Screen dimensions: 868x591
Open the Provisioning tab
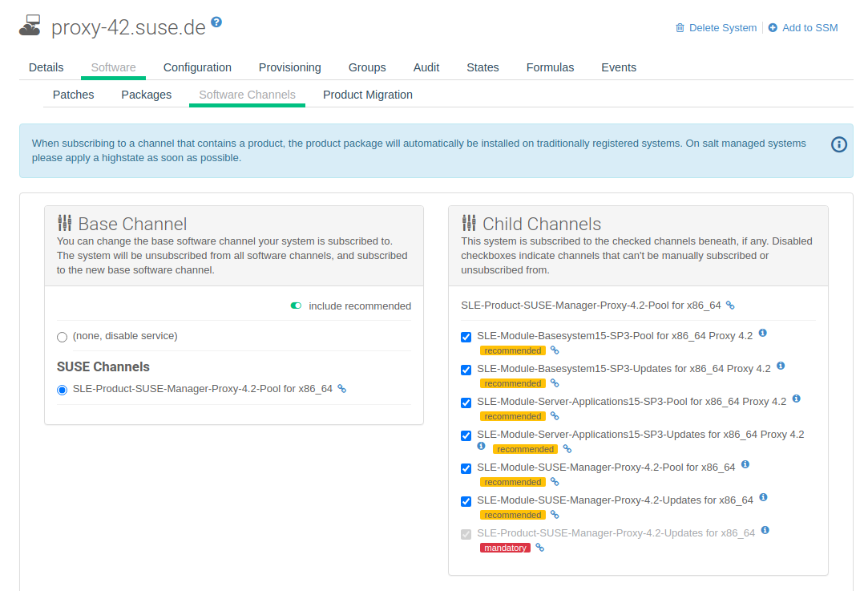coord(289,67)
